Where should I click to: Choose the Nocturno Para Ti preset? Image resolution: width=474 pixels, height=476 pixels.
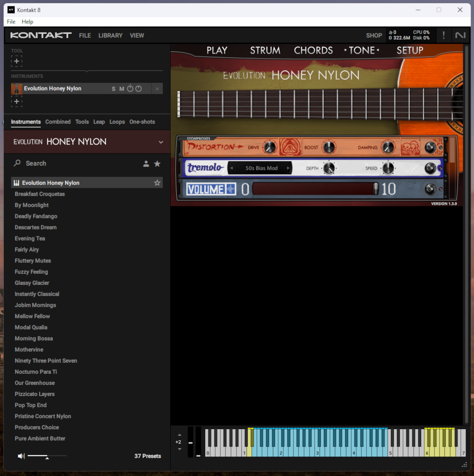coord(36,372)
